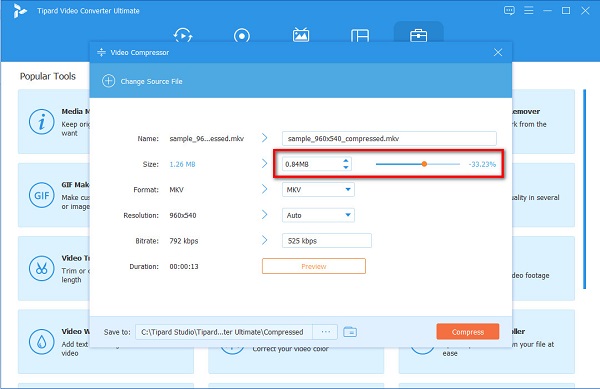Screen dimensions: 600x389
Task: Click the size compression slider handle
Action: [424, 164]
